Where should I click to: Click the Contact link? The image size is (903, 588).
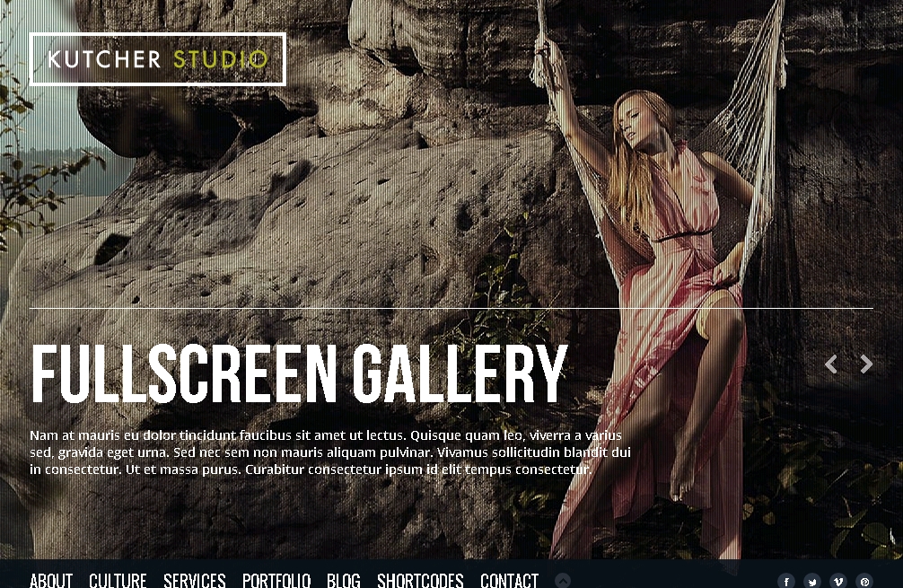tap(509, 580)
